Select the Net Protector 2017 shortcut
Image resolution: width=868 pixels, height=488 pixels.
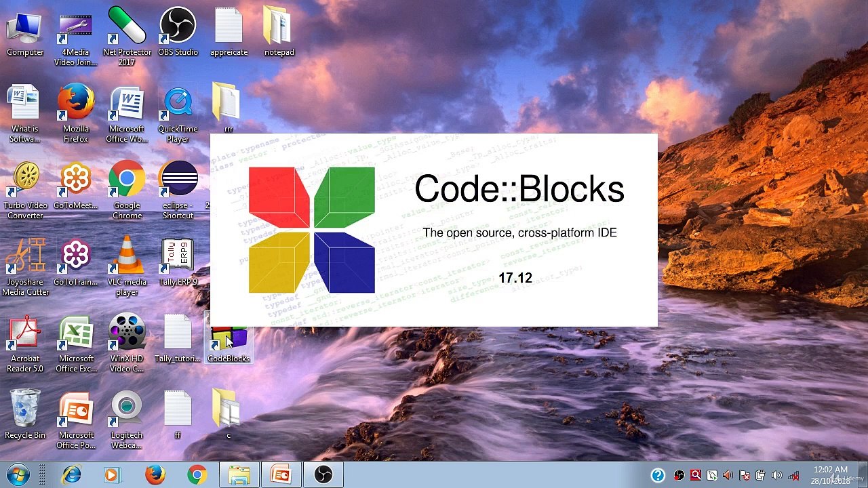(127, 37)
